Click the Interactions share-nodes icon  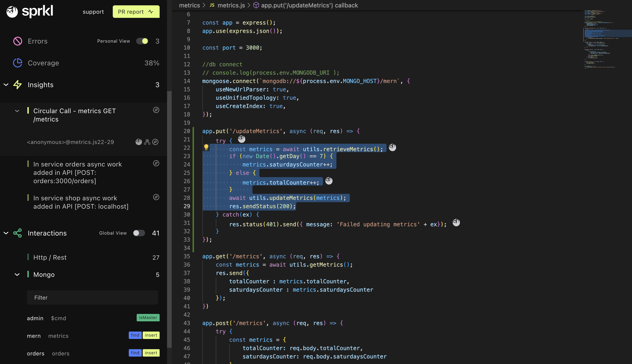(x=17, y=233)
